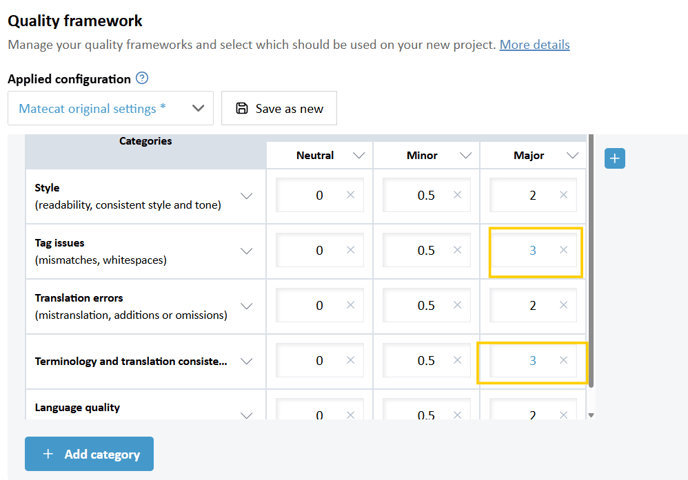Clear the Translation errors Minor value

[457, 305]
